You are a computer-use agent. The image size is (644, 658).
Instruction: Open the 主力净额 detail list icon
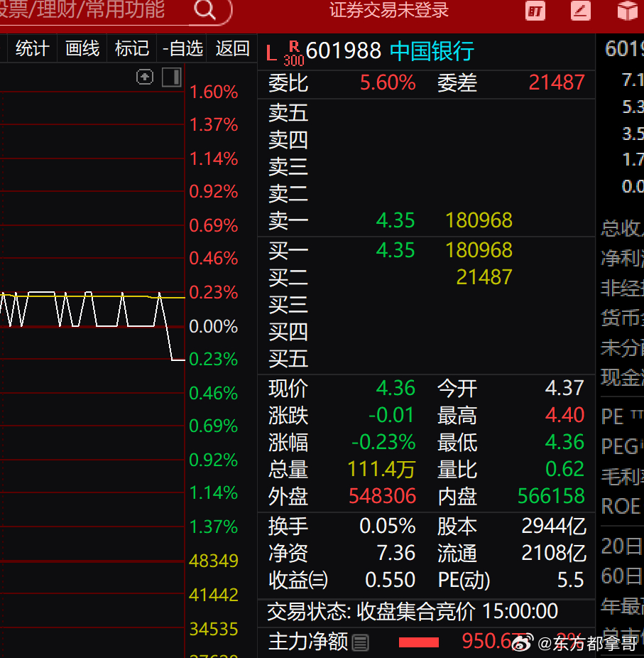[x=361, y=642]
